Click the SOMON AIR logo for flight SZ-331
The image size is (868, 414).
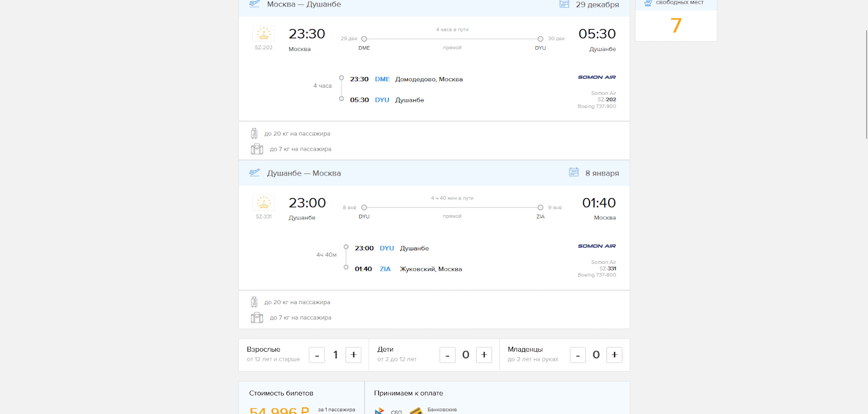[x=597, y=246]
